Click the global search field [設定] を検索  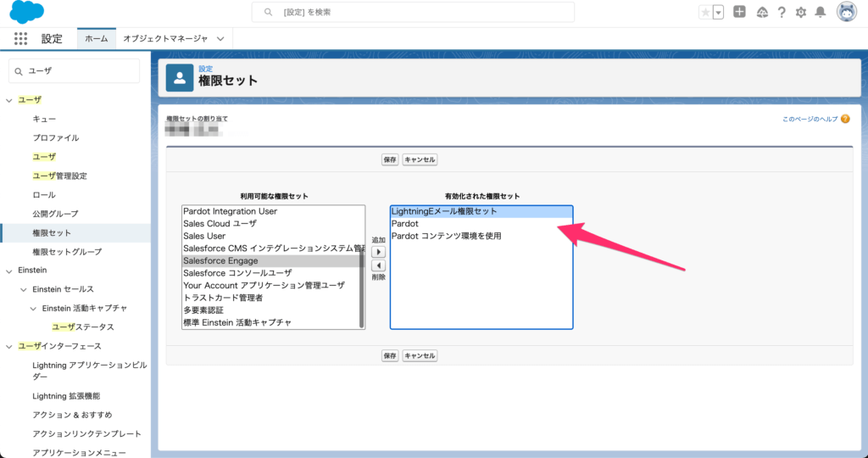(413, 12)
